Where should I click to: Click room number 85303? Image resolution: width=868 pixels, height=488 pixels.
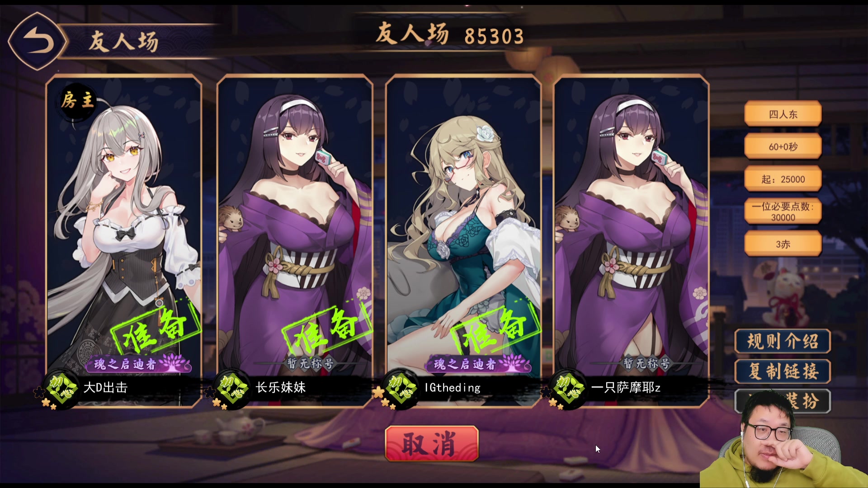pyautogui.click(x=494, y=36)
